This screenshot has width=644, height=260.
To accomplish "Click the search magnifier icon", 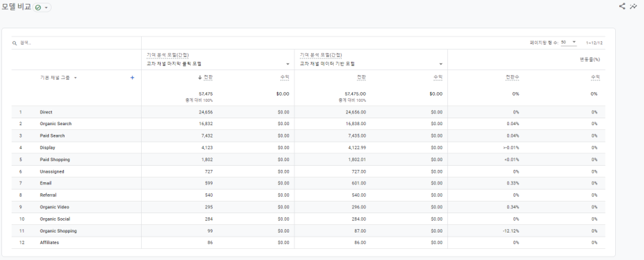I will pyautogui.click(x=14, y=43).
